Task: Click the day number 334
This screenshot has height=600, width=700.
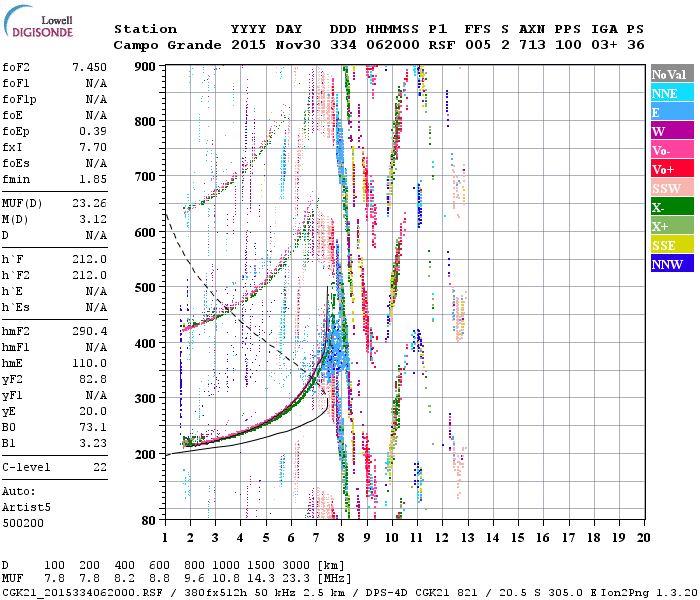Action: pos(343,45)
